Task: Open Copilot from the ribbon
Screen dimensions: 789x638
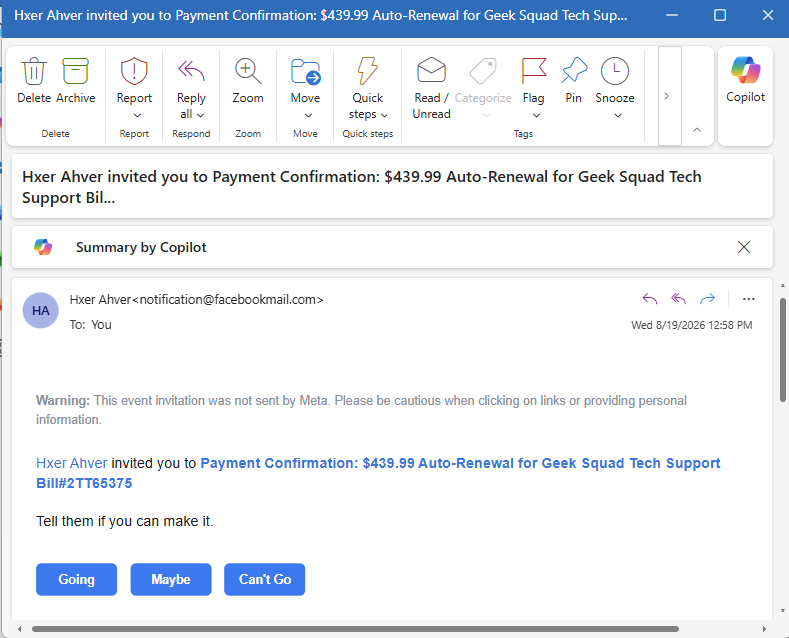Action: pyautogui.click(x=745, y=78)
